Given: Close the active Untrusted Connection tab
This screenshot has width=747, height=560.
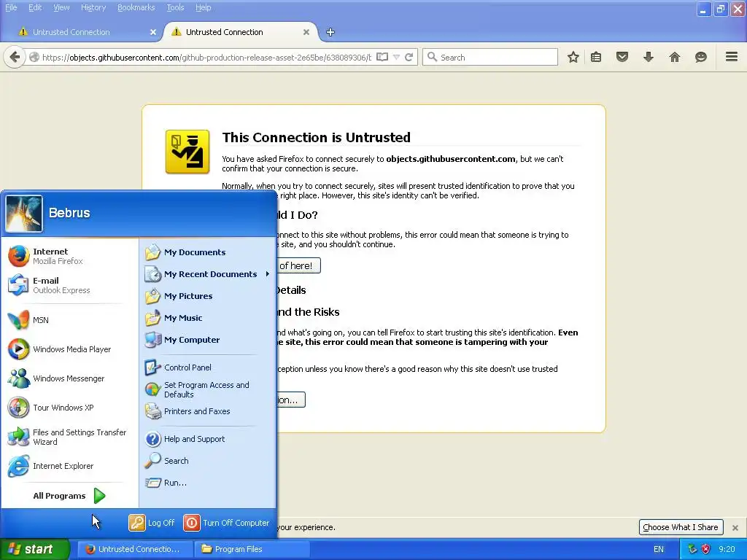Looking at the screenshot, I should [306, 32].
